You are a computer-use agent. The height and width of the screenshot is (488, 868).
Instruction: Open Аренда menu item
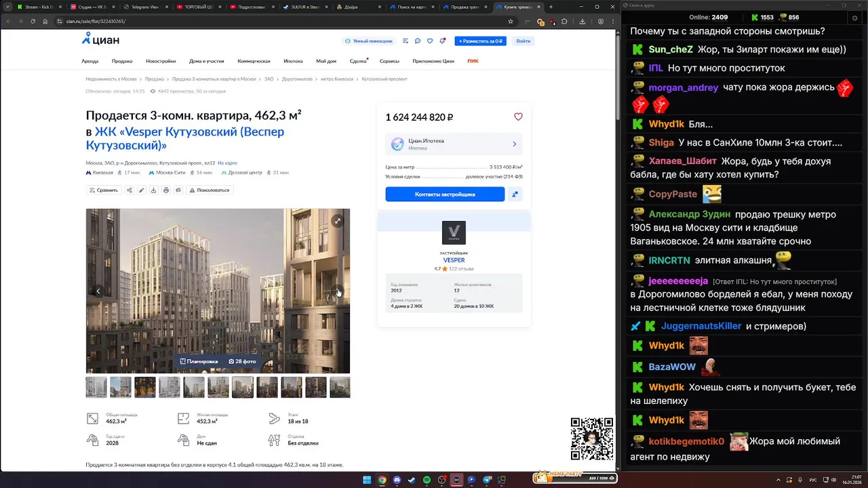90,61
